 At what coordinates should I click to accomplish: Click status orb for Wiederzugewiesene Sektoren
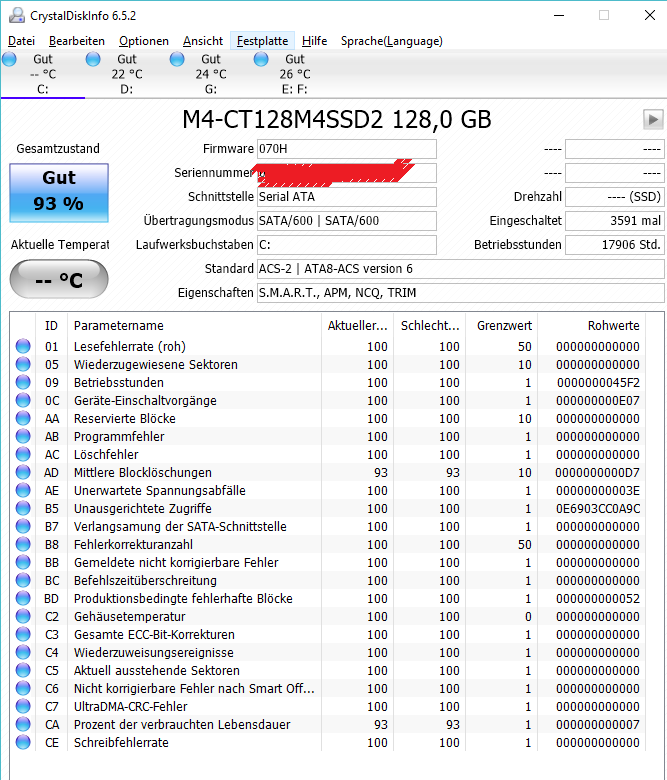pyautogui.click(x=23, y=364)
